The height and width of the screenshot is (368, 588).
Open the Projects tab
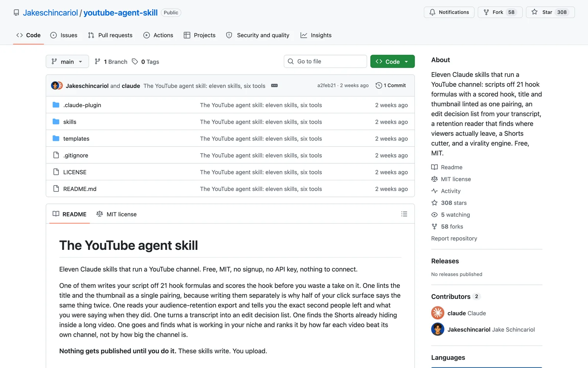coord(200,35)
